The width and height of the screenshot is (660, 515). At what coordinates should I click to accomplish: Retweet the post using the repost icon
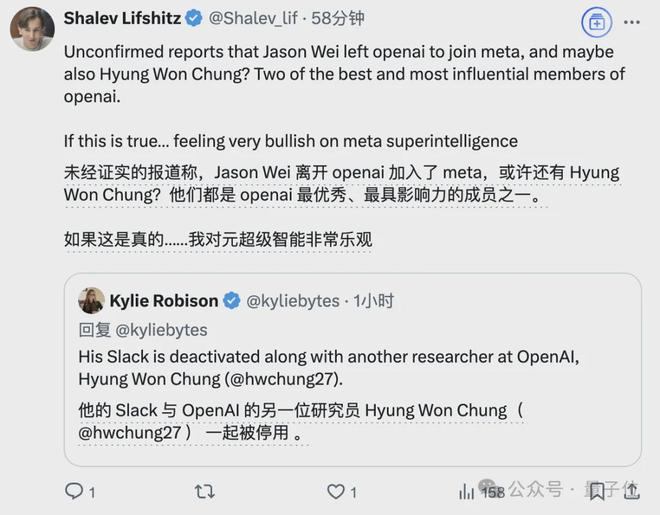[204, 491]
